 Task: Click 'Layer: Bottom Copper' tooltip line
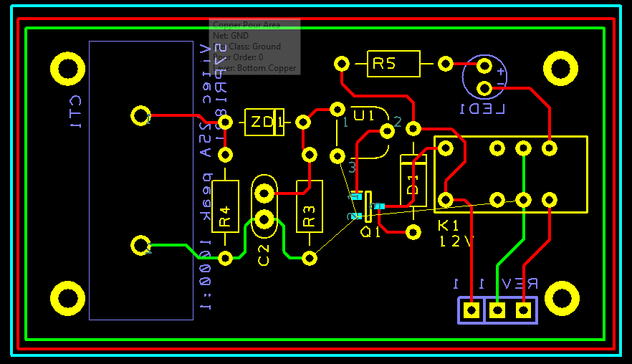(x=254, y=68)
